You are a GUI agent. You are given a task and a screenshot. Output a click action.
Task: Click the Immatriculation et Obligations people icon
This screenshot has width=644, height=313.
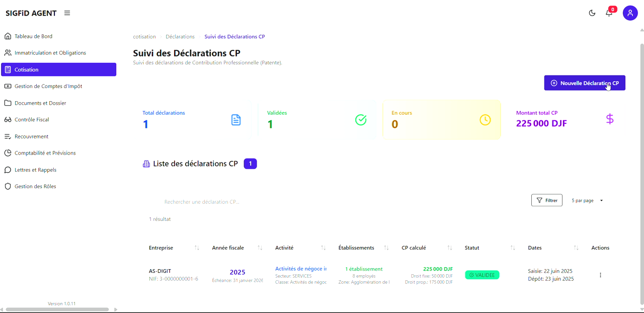tap(8, 52)
